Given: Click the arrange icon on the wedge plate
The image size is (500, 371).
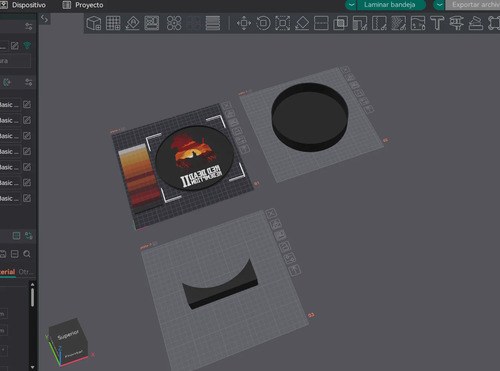Looking at the screenshot, I should point(286,247).
